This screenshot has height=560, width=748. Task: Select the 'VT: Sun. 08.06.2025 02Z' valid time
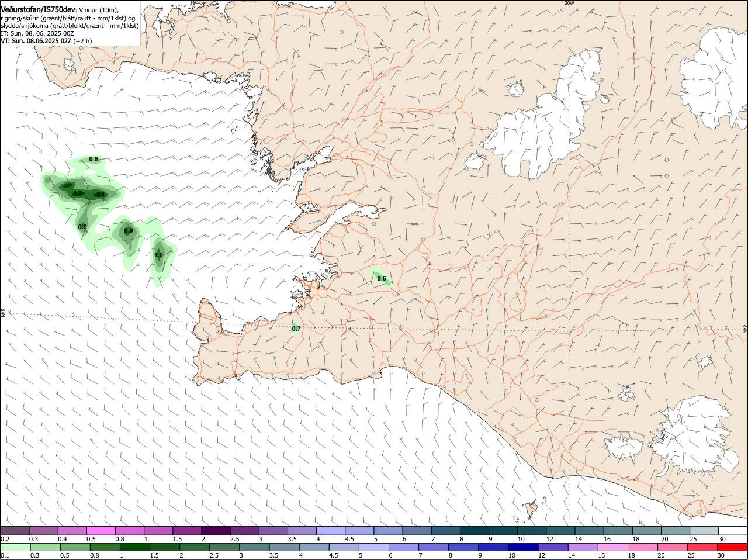tap(36, 41)
